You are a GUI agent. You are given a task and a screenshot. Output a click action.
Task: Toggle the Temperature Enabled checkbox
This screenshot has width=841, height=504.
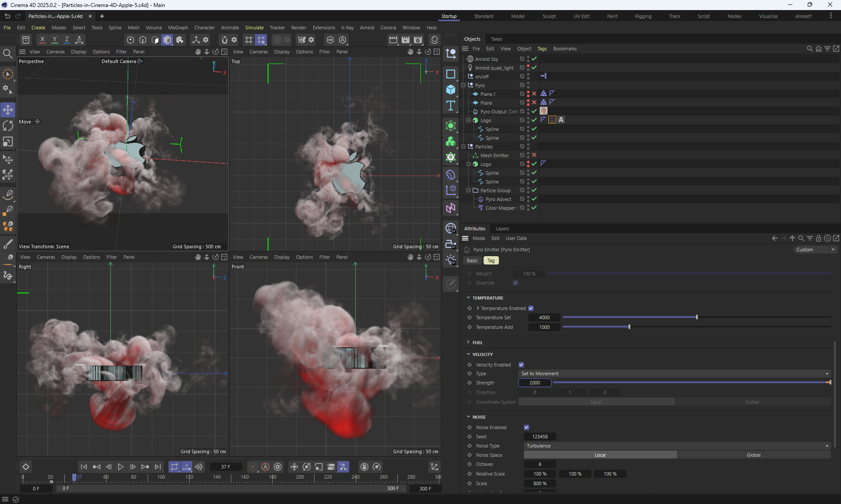pos(531,308)
